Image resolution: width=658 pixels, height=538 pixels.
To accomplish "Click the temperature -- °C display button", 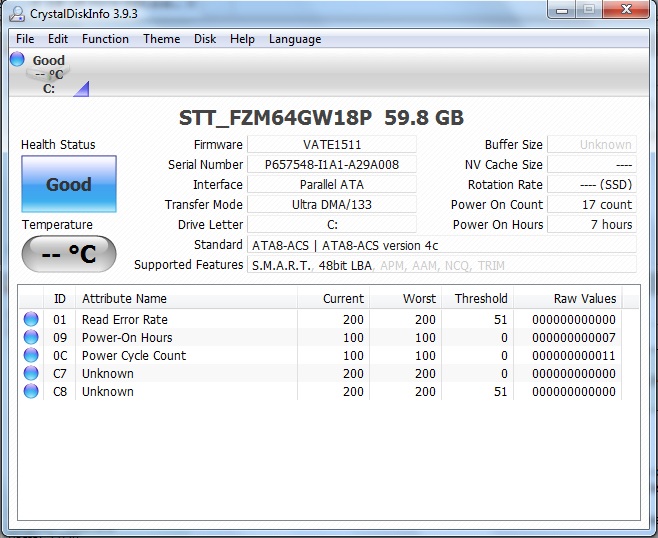I will pyautogui.click(x=69, y=253).
